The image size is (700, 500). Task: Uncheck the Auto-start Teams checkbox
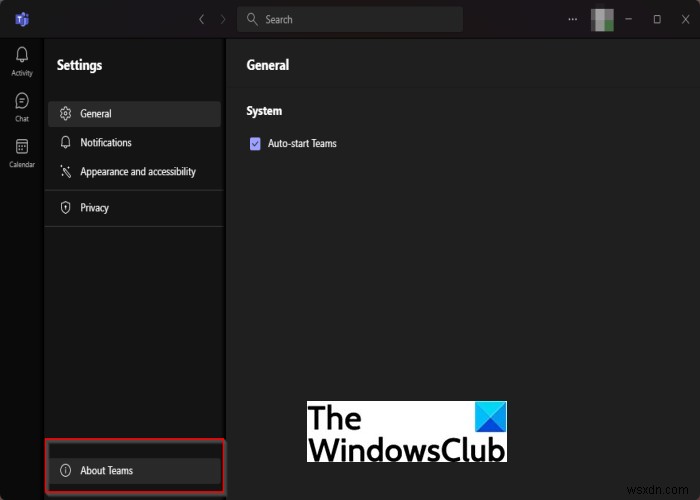pos(255,144)
